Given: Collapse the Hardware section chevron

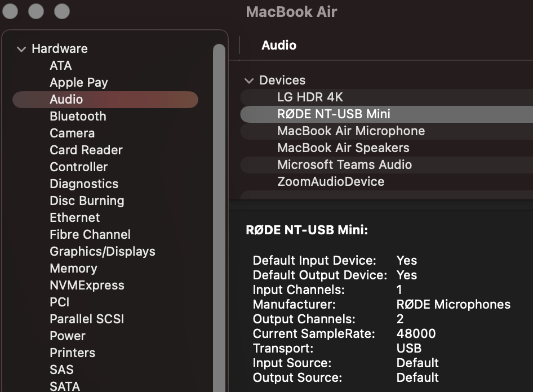Looking at the screenshot, I should pos(21,49).
